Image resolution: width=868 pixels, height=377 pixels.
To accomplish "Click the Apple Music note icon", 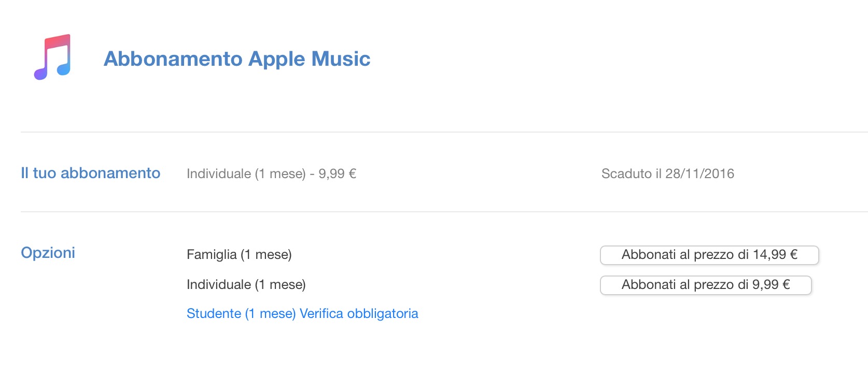I will point(52,57).
